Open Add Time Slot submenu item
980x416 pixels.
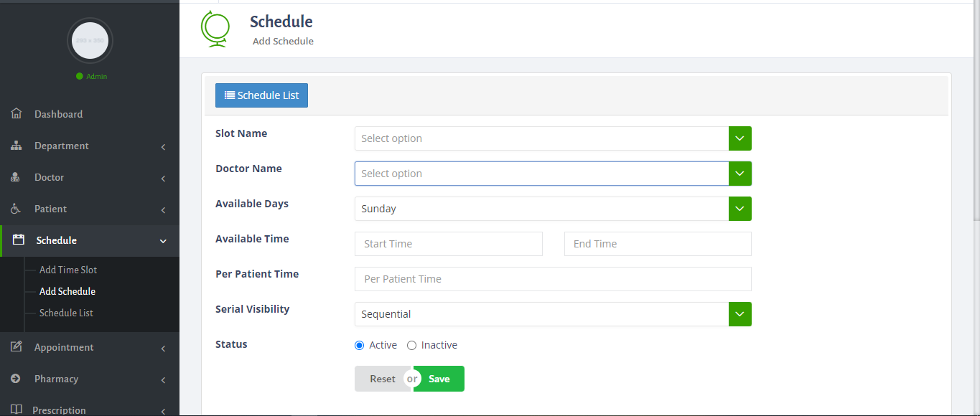[x=68, y=270]
